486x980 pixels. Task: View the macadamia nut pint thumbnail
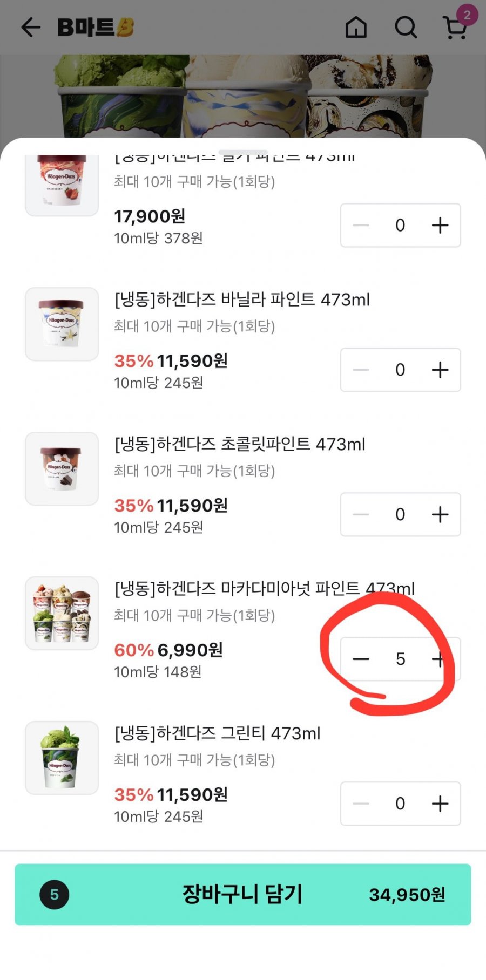point(62,613)
